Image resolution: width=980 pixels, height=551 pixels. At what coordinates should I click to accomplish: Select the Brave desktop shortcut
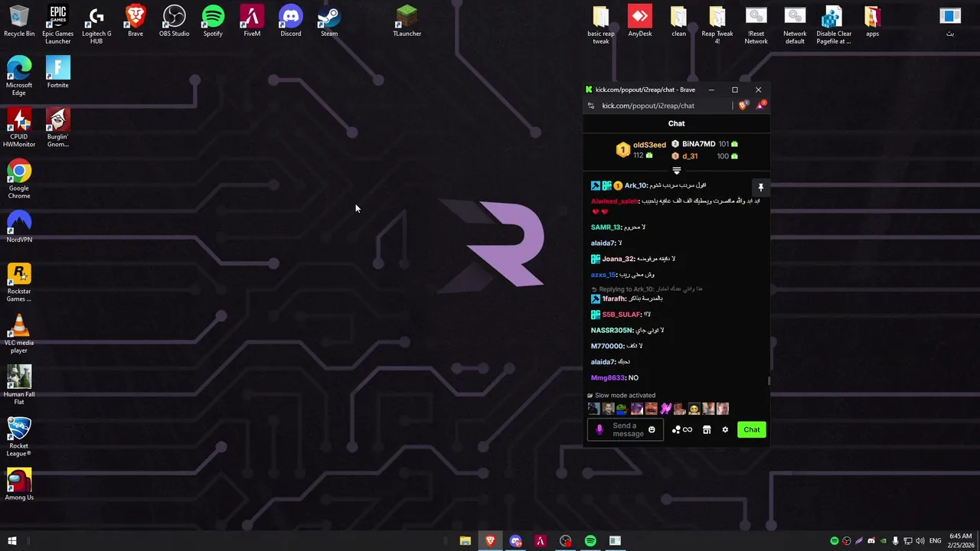click(x=136, y=21)
